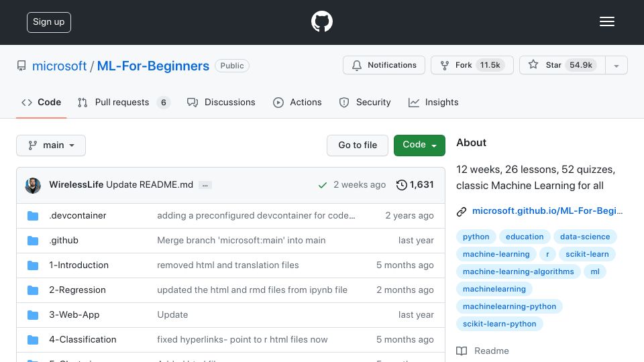Click the 3-Web-App folder icon
The height and width of the screenshot is (362, 644).
(x=33, y=315)
